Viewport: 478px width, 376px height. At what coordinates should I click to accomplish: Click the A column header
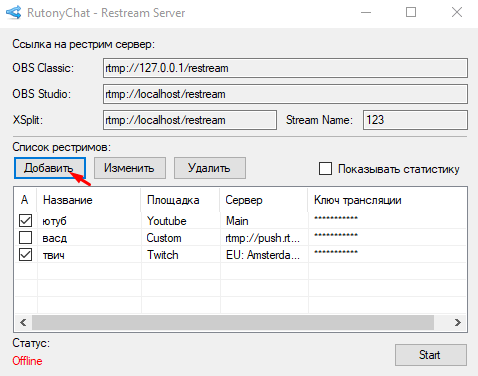click(26, 200)
